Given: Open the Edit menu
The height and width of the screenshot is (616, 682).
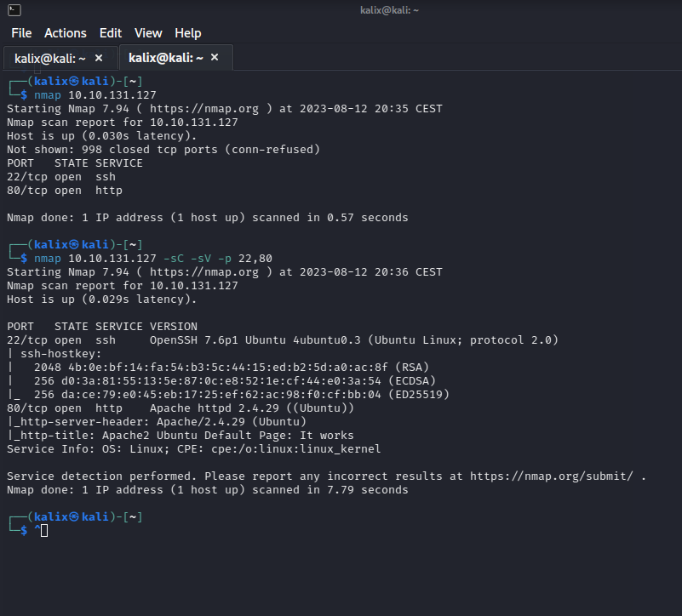Looking at the screenshot, I should (111, 32).
